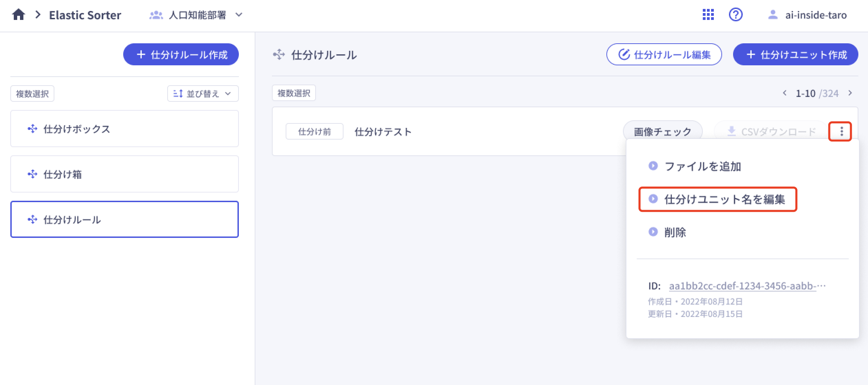The height and width of the screenshot is (385, 868).
Task: Click the 仕分けルール作成 button
Action: point(181,54)
